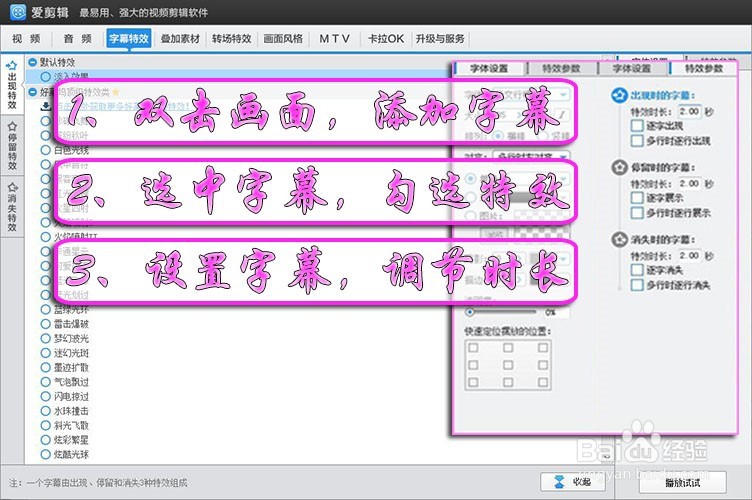Open the 转场特效 tab

tap(232, 39)
